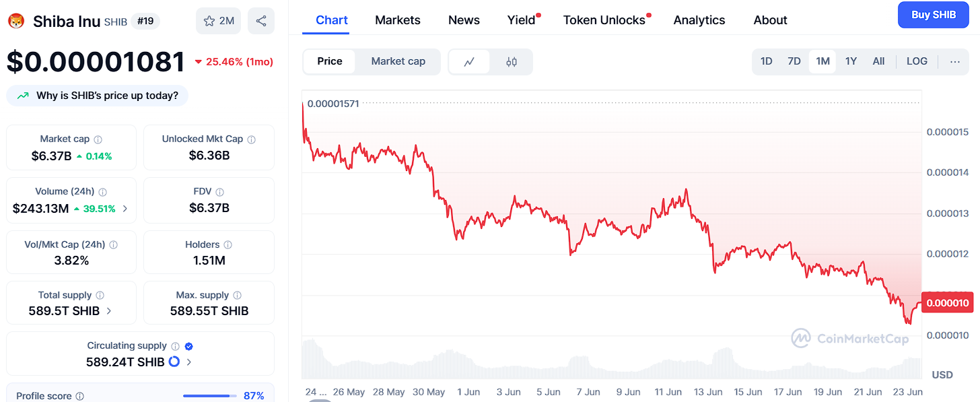
Task: Click the Profile score progress bar
Action: [x=210, y=396]
